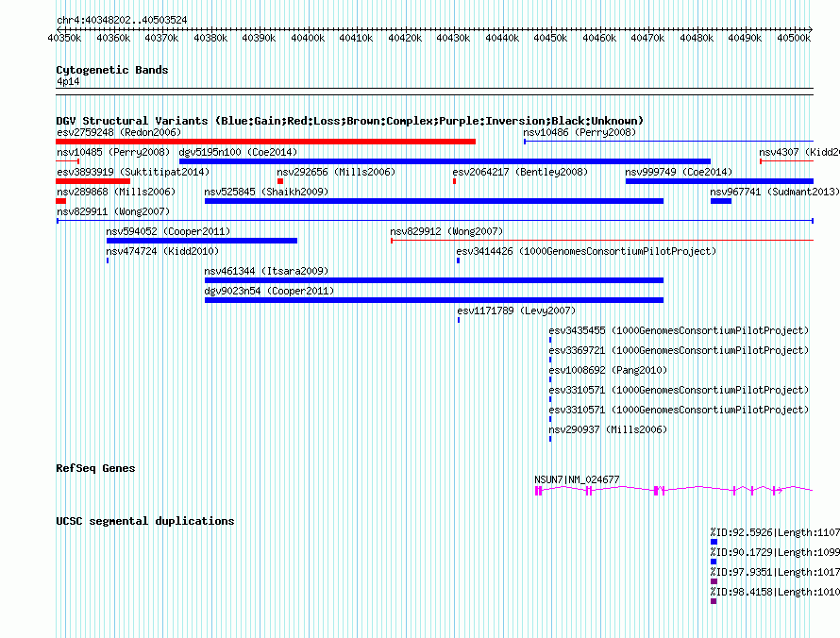
Task: Open the NSUN7|NM_024677 gene label
Action: [577, 479]
